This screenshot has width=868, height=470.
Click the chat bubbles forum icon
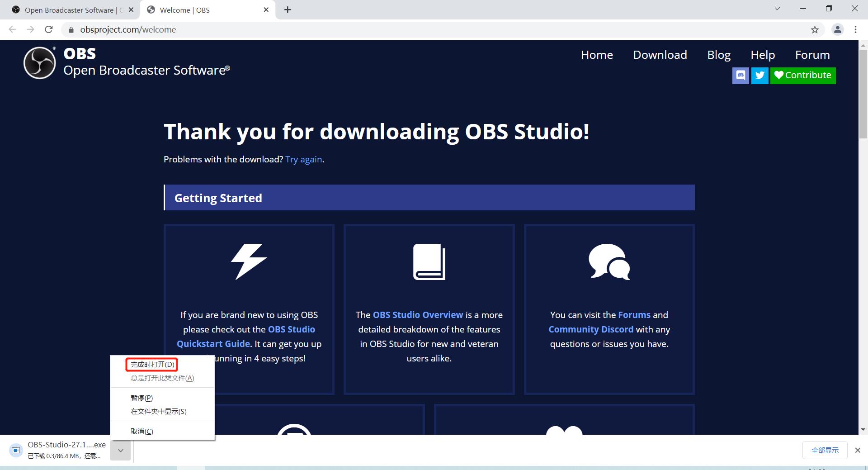pyautogui.click(x=609, y=261)
